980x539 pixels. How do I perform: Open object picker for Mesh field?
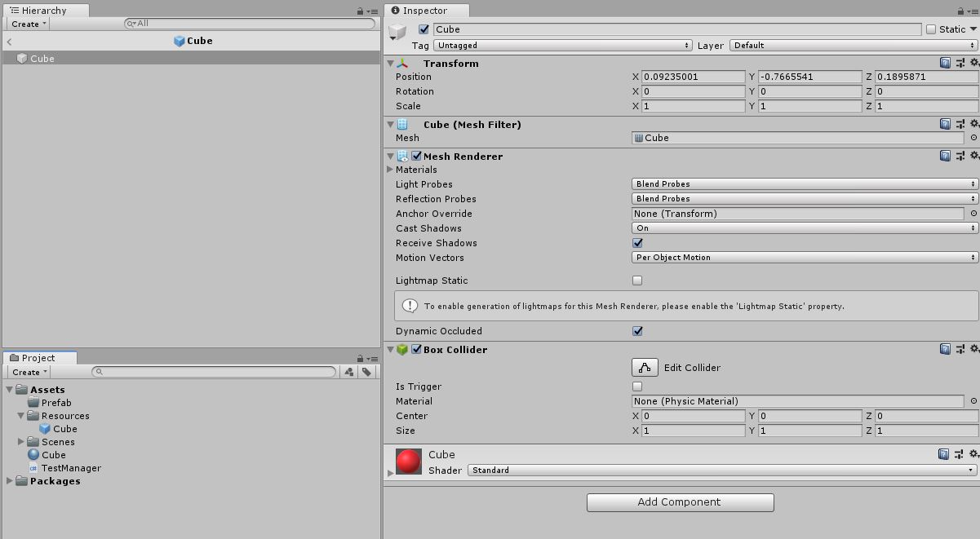point(973,138)
